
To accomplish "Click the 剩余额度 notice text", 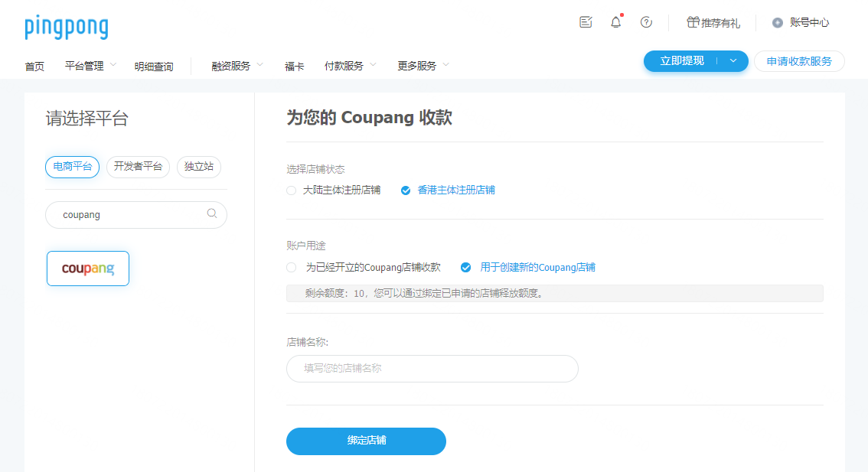I will [425, 293].
